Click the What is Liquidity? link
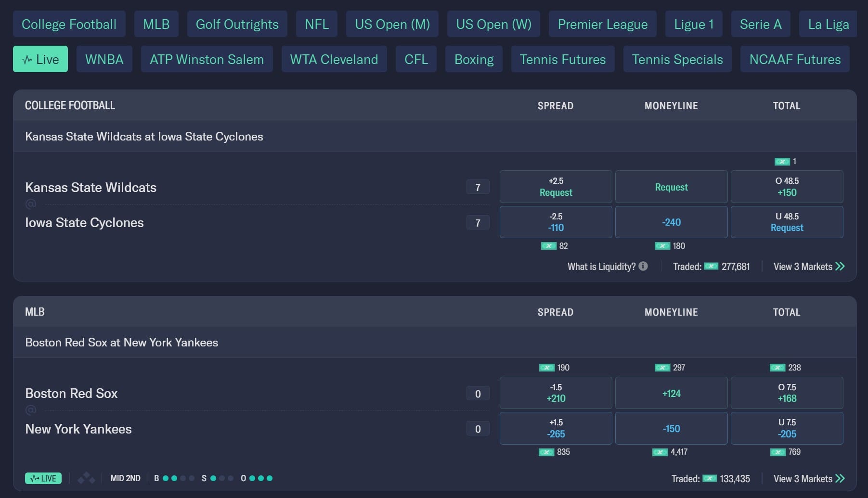868x498 pixels. pyautogui.click(x=602, y=267)
